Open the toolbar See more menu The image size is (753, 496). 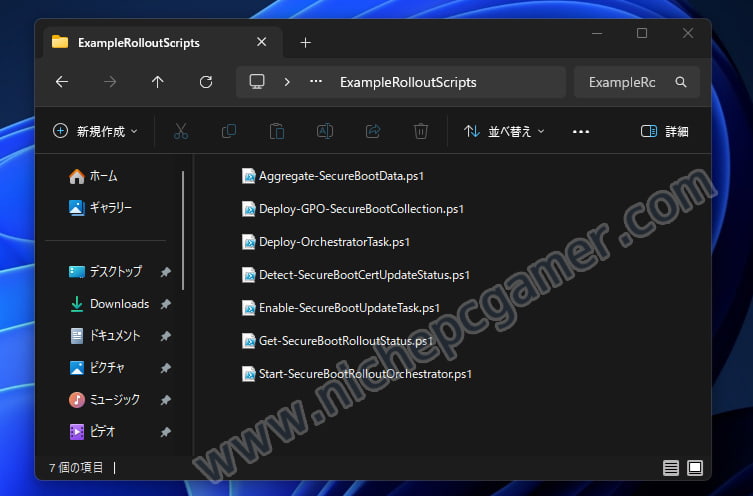pyautogui.click(x=581, y=132)
